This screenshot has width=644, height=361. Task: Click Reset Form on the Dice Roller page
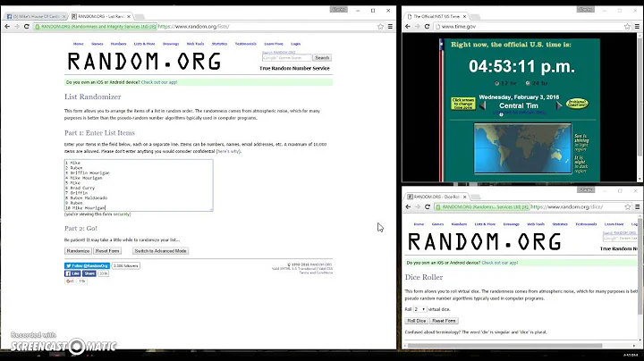click(444, 321)
